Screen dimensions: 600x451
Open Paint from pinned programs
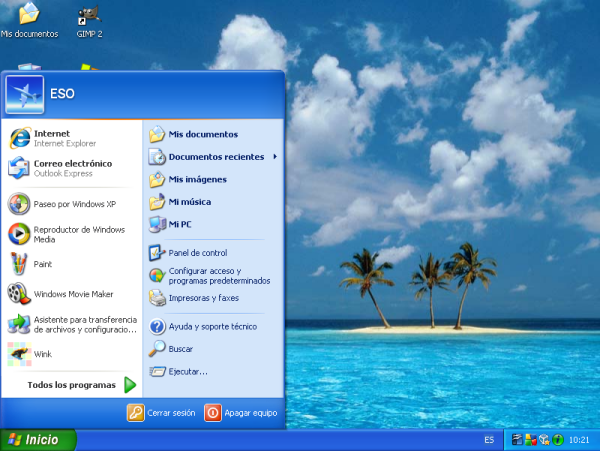pyautogui.click(x=42, y=264)
